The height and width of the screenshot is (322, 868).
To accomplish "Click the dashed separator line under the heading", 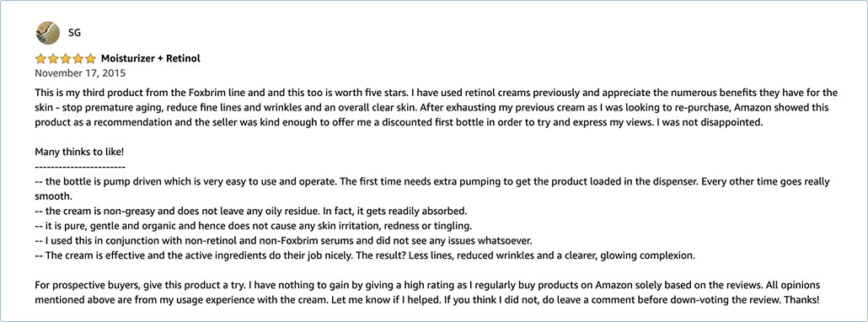I will [80, 167].
